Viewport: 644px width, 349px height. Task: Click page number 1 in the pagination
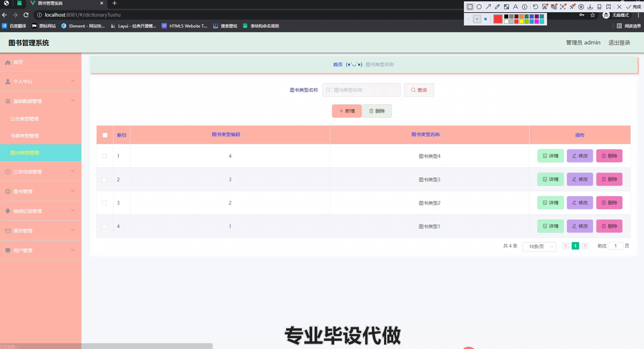[575, 246]
